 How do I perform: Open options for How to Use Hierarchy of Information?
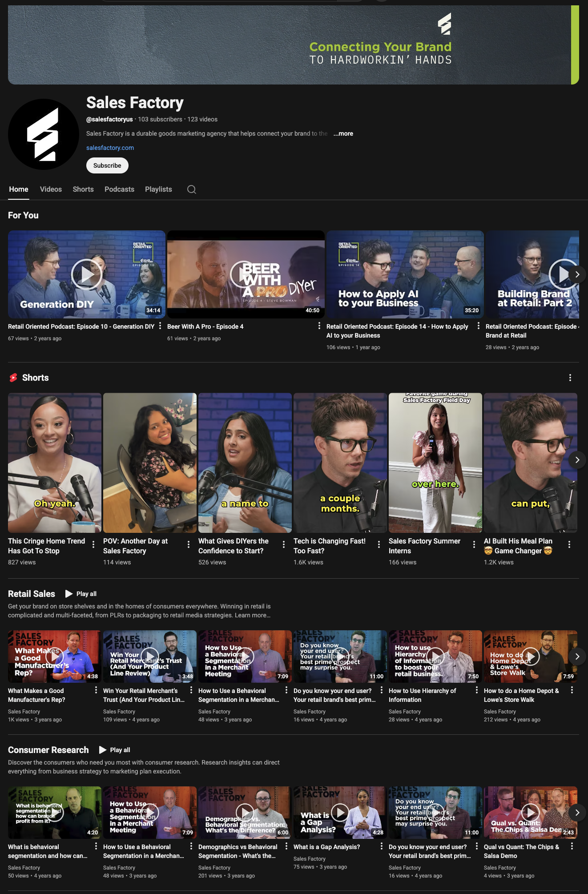coord(477,690)
